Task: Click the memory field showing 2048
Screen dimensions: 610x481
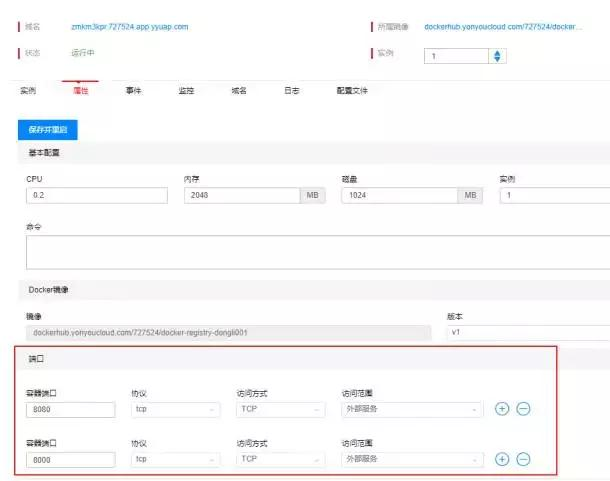Action: click(x=242, y=195)
